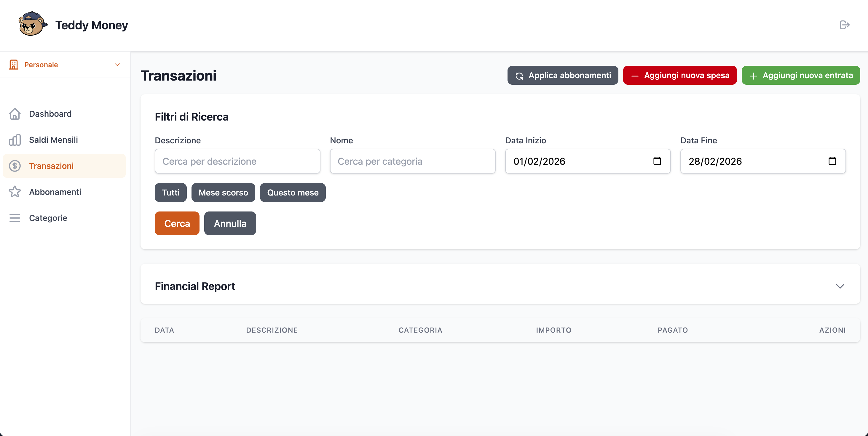Viewport: 868px width, 436px height.
Task: Click the Categorie list icon
Action: 15,218
